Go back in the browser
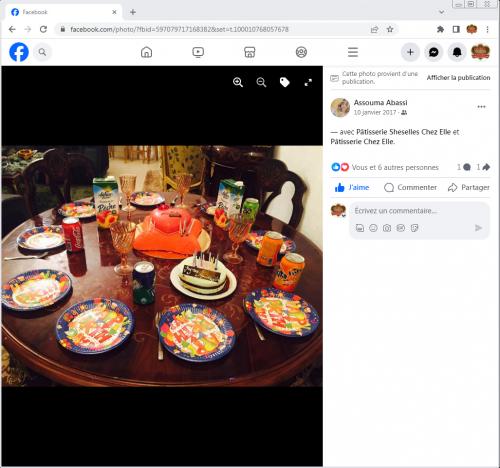500x468 pixels. point(12,29)
